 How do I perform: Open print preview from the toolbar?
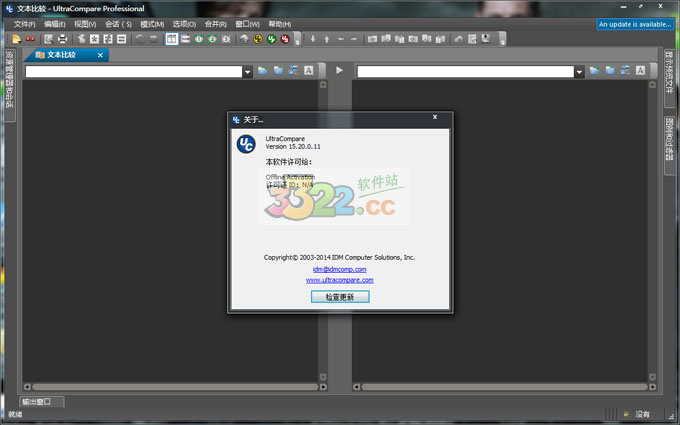pyautogui.click(x=49, y=39)
